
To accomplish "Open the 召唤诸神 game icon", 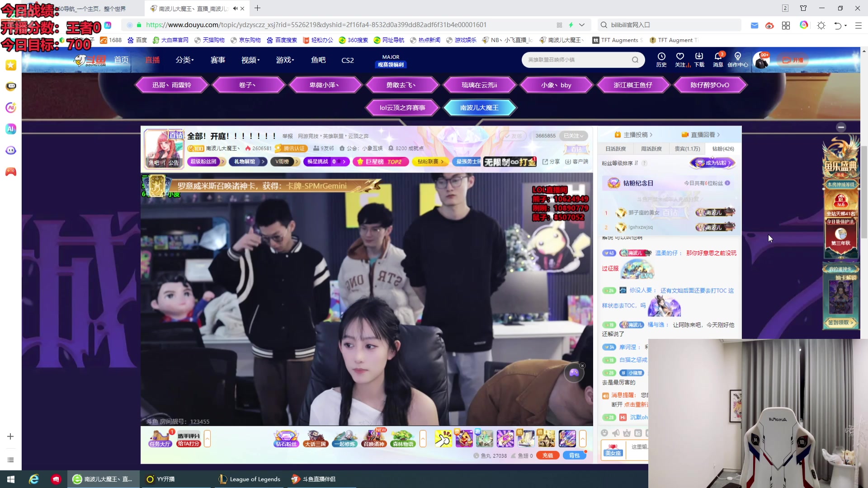I will 373,438.
